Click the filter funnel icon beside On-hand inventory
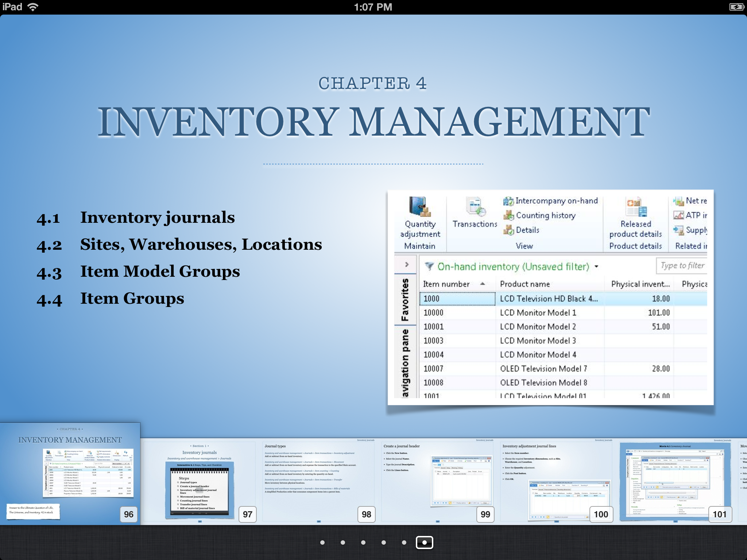Viewport: 747px width, 560px height. (429, 267)
